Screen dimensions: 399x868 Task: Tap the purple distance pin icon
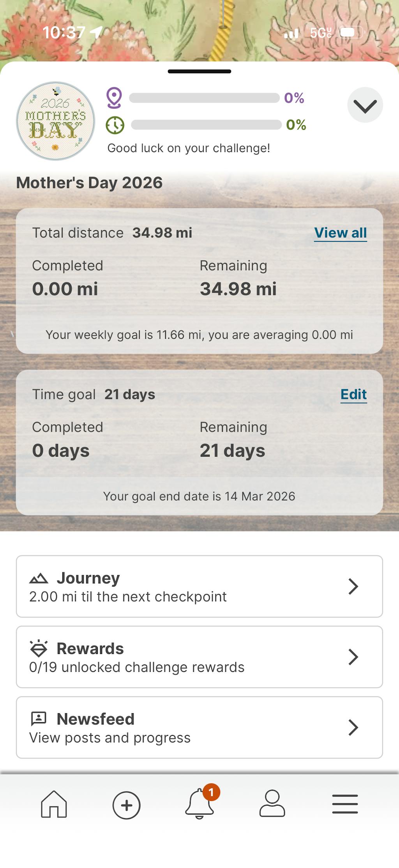coord(114,98)
